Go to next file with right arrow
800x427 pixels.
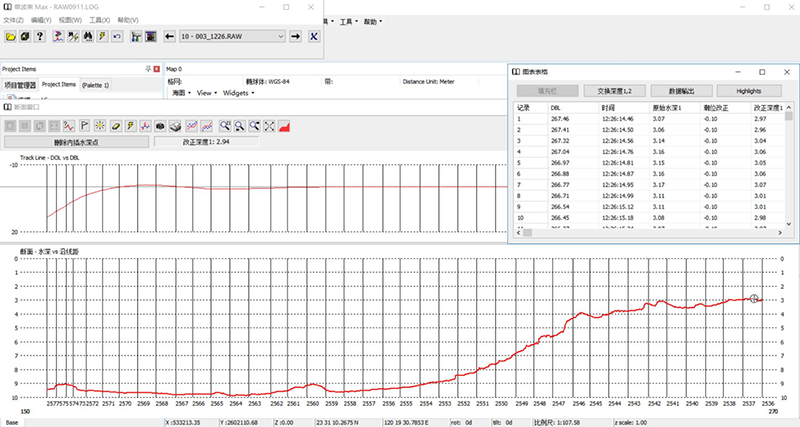click(x=295, y=37)
